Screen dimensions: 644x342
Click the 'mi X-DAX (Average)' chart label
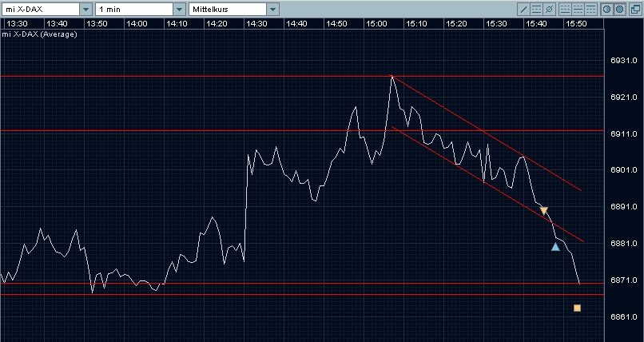39,34
